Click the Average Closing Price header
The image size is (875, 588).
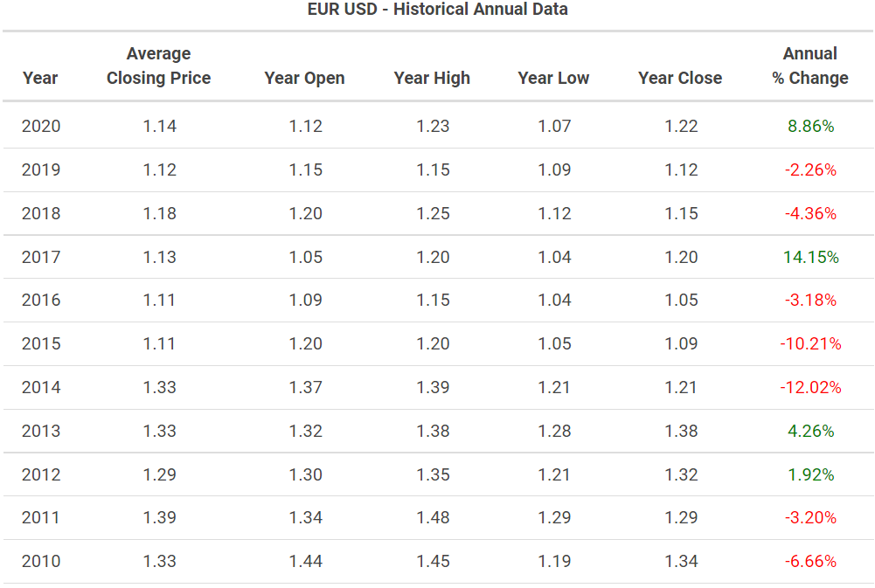[159, 66]
